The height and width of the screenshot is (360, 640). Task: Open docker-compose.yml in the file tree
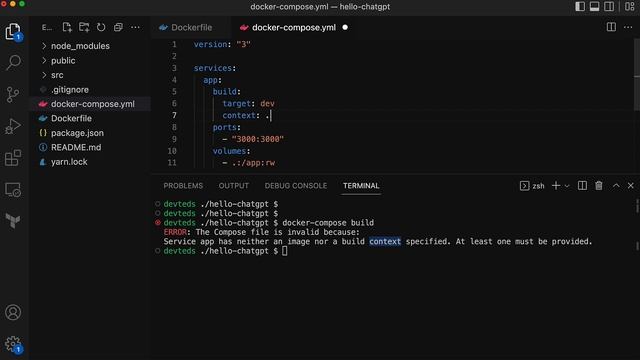92,104
